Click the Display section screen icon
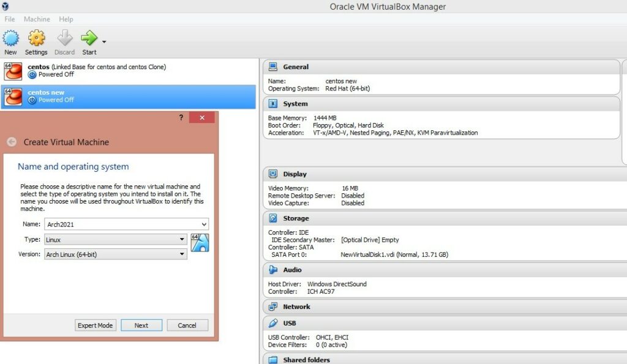This screenshot has height=364, width=627. coord(273,174)
